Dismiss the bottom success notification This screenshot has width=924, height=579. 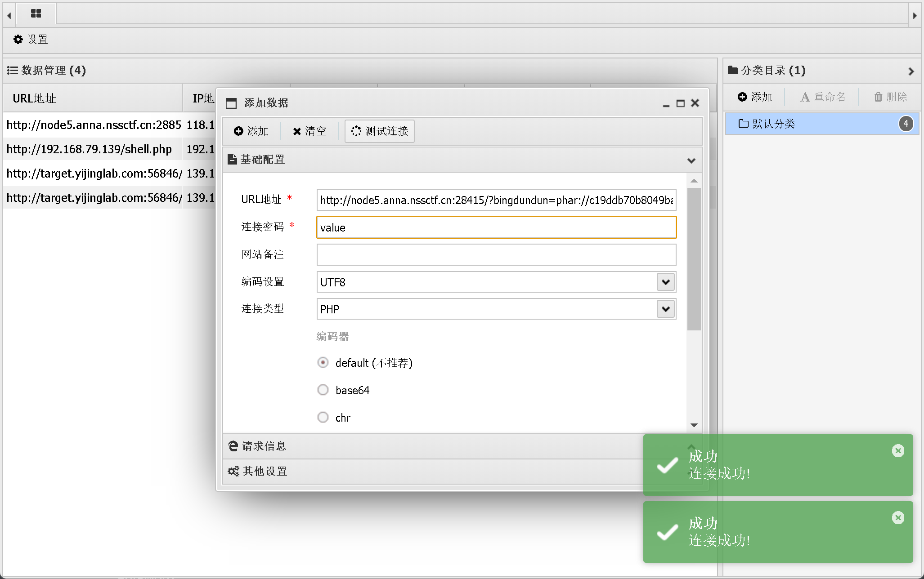click(898, 518)
